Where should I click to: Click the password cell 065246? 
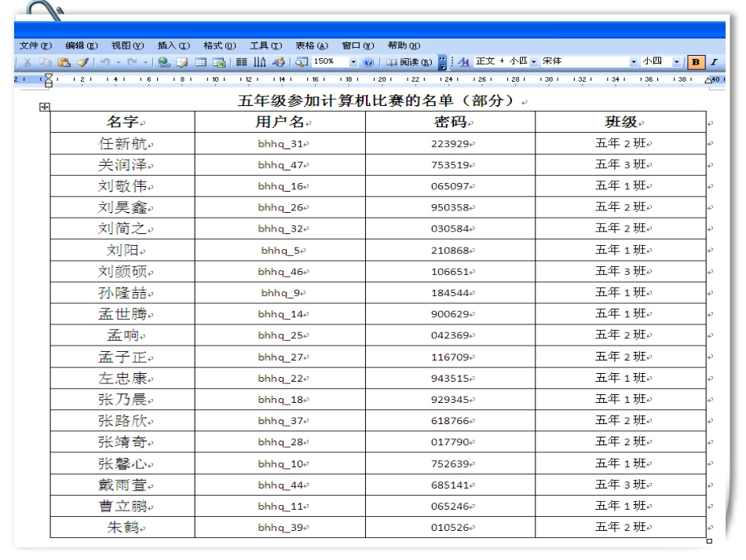pyautogui.click(x=450, y=507)
